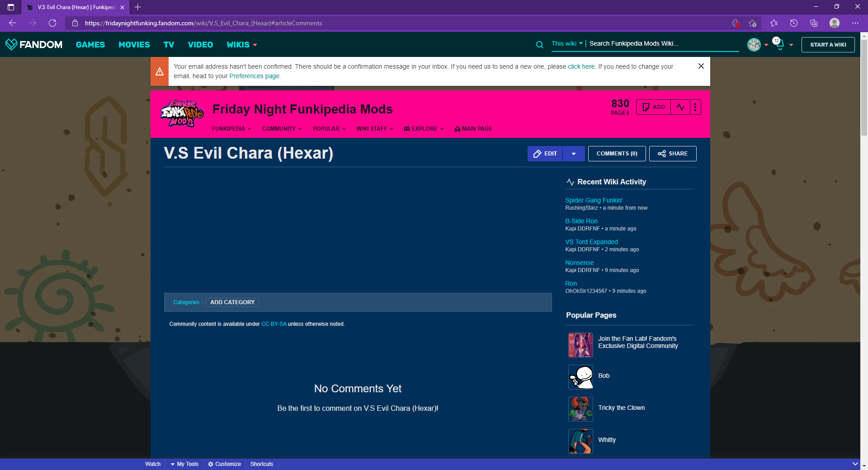The width and height of the screenshot is (868, 470).
Task: Refresh the browser page
Action: 52,23
